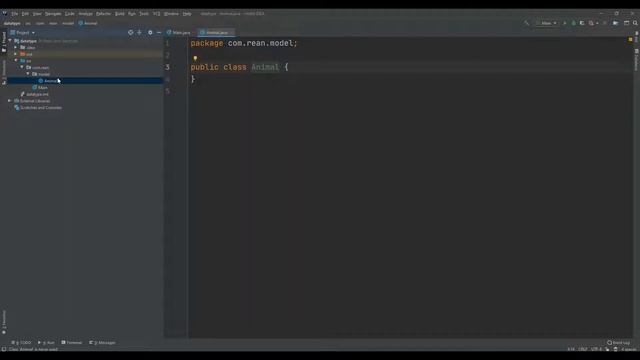Click the Search Everywhere magnifier icon
Image resolution: width=640 pixels, height=360 pixels.
coord(635,23)
